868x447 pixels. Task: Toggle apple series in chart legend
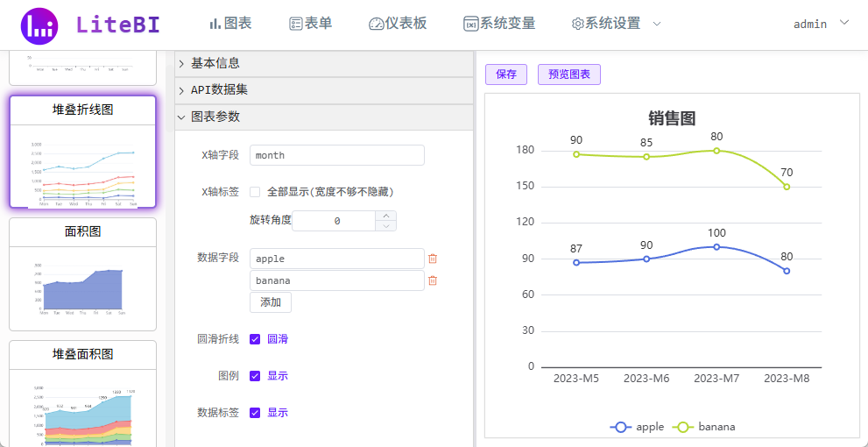point(637,427)
